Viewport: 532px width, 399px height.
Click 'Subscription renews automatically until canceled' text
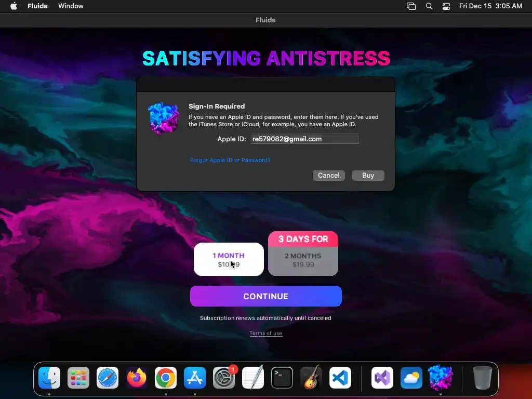(265, 318)
